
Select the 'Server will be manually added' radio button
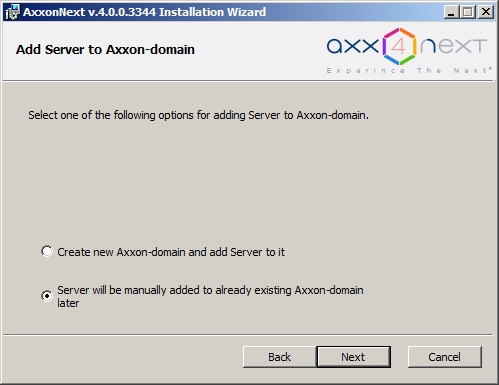tap(47, 296)
